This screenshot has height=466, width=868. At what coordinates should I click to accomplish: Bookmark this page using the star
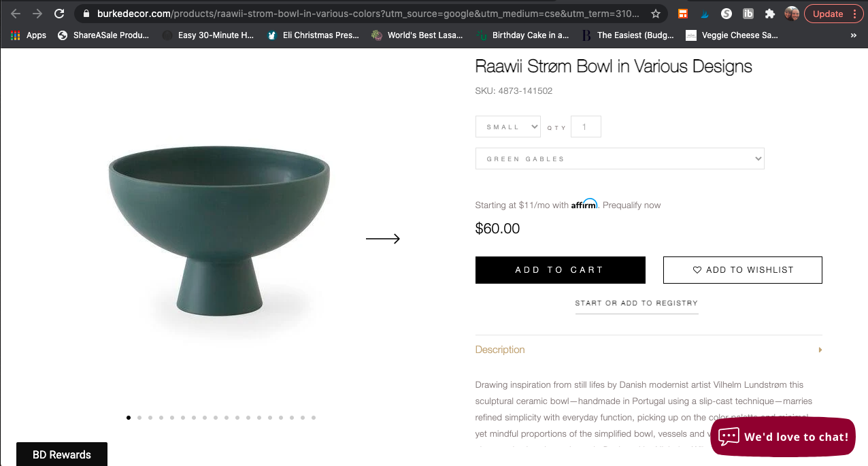(x=656, y=13)
